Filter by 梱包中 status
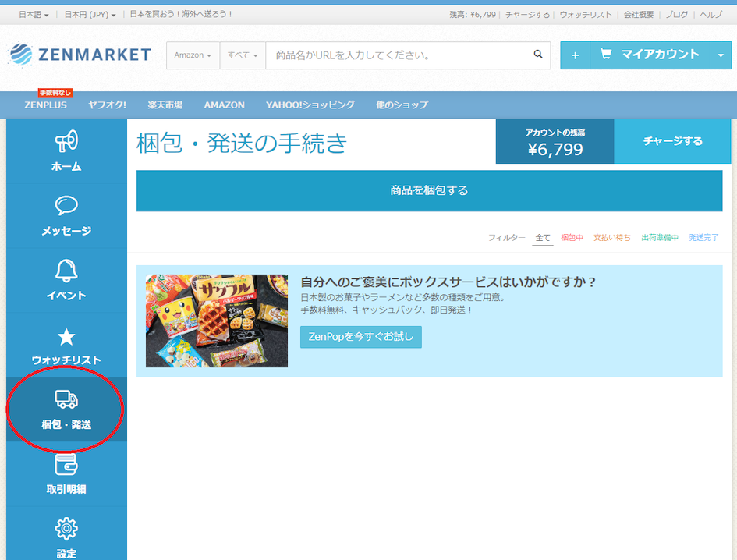 [x=572, y=237]
